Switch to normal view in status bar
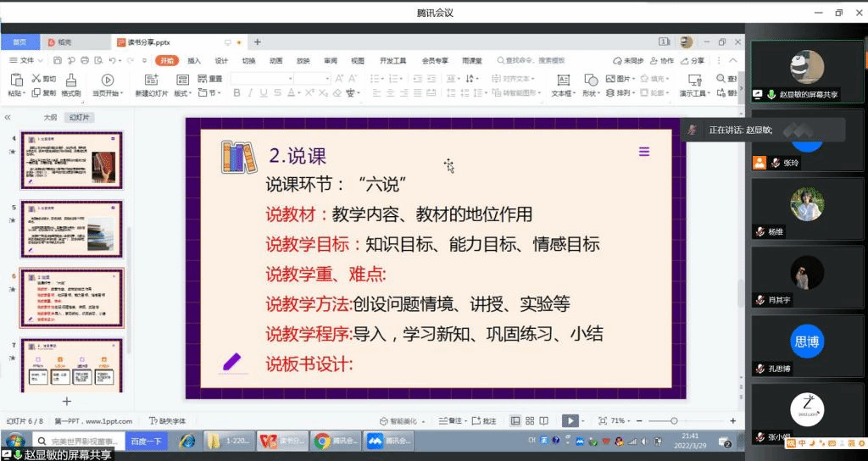This screenshot has height=461, width=868. tap(515, 420)
